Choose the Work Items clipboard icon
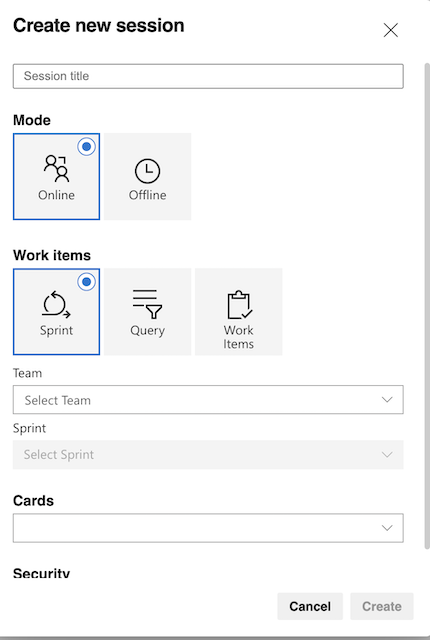The image size is (430, 640). 239,304
